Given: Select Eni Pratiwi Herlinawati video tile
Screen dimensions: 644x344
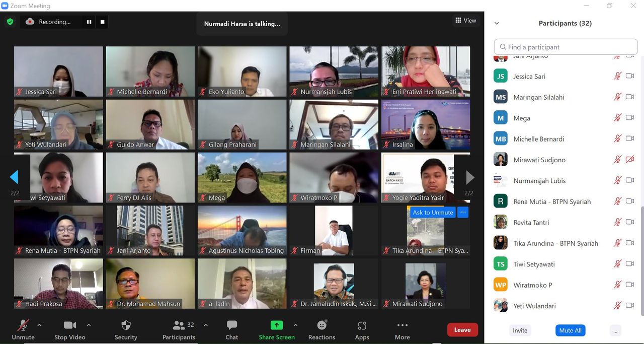Looking at the screenshot, I should [426, 72].
